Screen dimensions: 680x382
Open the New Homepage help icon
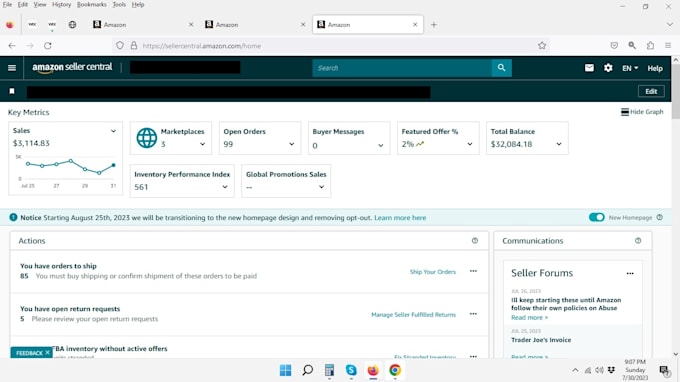[660, 217]
